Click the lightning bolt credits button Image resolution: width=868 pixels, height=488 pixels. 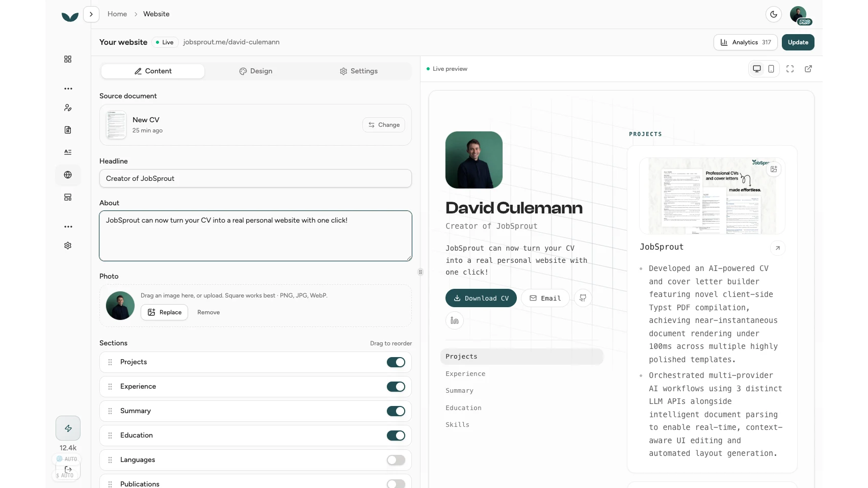coord(68,428)
